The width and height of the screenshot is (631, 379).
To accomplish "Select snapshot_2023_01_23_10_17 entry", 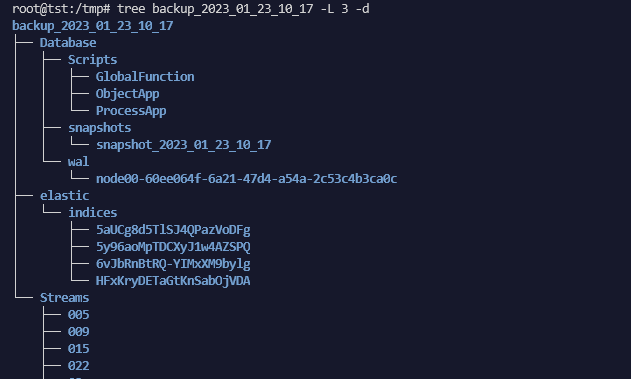I will 184,145.
